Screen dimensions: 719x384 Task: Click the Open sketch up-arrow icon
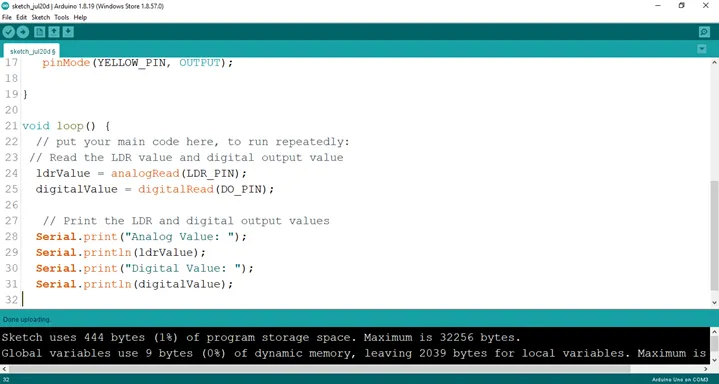click(54, 32)
